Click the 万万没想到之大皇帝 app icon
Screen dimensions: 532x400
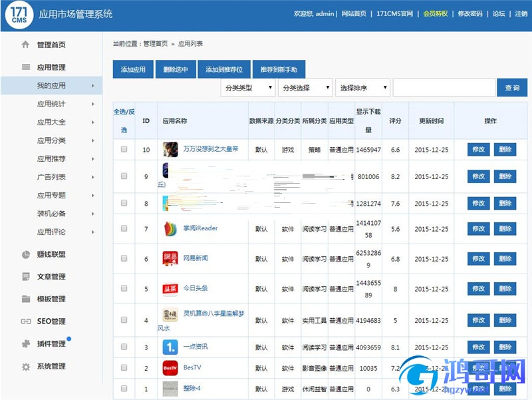click(170, 149)
